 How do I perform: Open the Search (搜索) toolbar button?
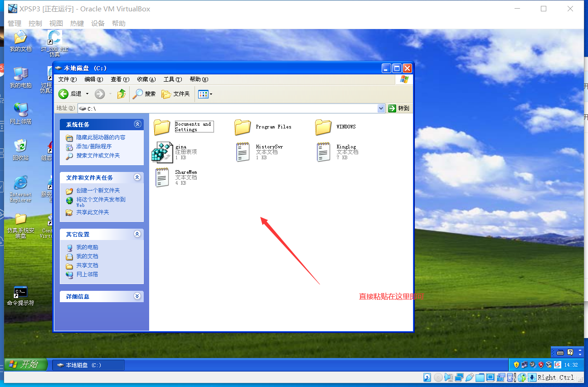[144, 94]
